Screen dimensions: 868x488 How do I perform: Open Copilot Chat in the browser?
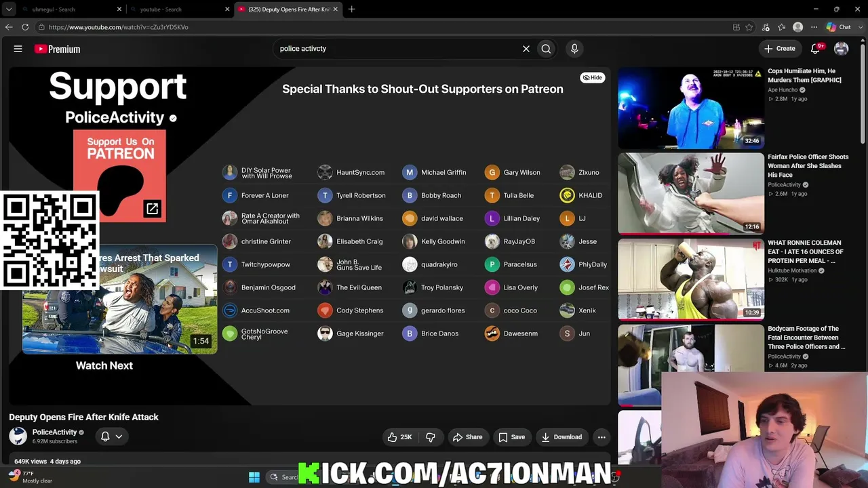point(839,27)
